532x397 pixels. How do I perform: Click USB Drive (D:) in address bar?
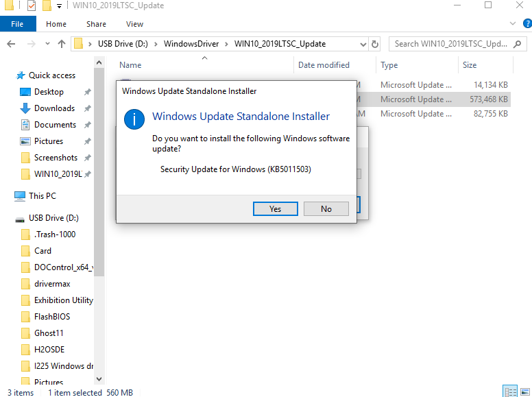[x=123, y=44]
